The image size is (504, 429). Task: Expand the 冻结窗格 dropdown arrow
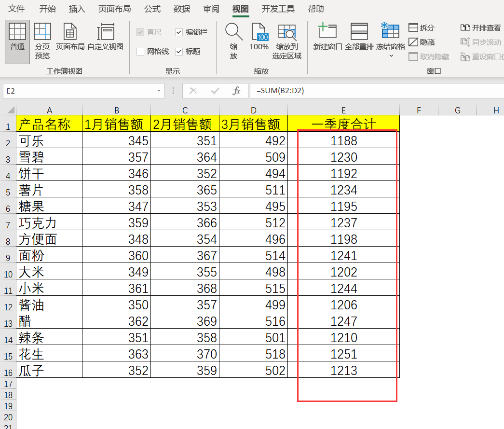(x=391, y=56)
